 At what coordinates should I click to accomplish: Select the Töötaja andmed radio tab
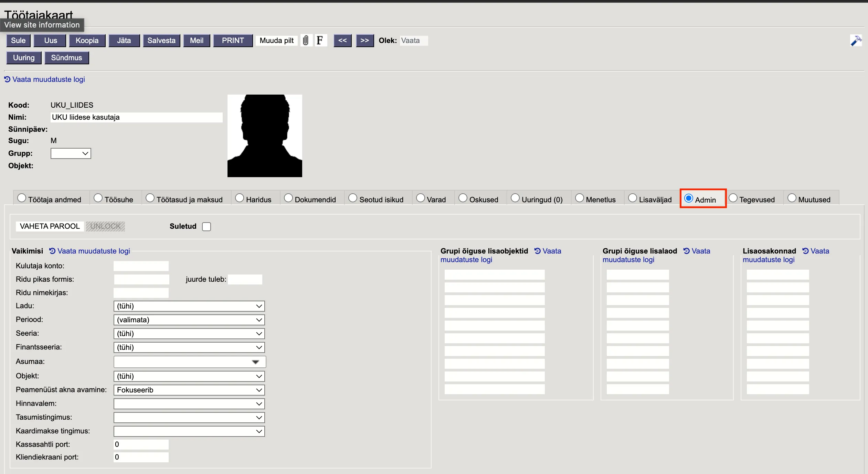(22, 198)
